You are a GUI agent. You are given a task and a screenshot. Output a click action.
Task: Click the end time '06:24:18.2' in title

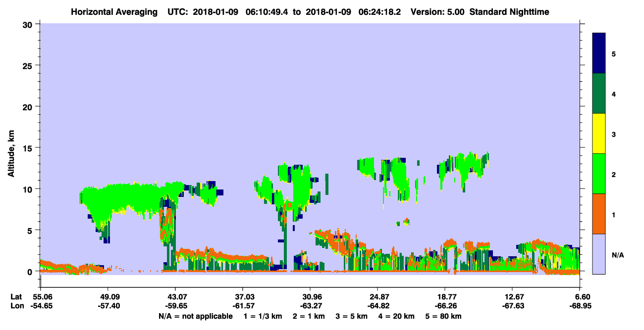point(379,12)
